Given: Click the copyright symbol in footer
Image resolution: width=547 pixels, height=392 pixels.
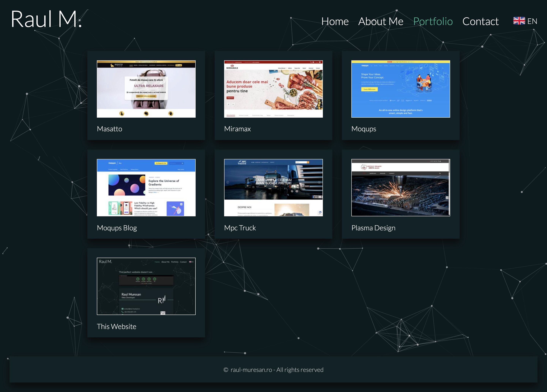Looking at the screenshot, I should tap(226, 370).
